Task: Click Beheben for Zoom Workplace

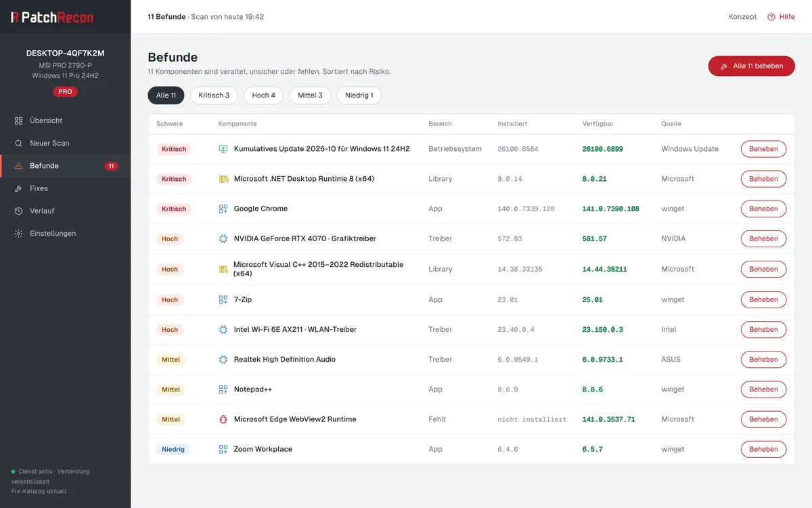Action: point(763,449)
